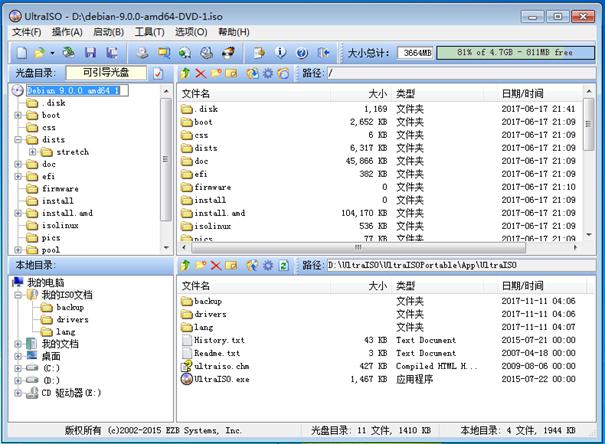Click New Folder icon in ISO pane toolbar
Viewport: 605px width, 444px height.
[216, 73]
